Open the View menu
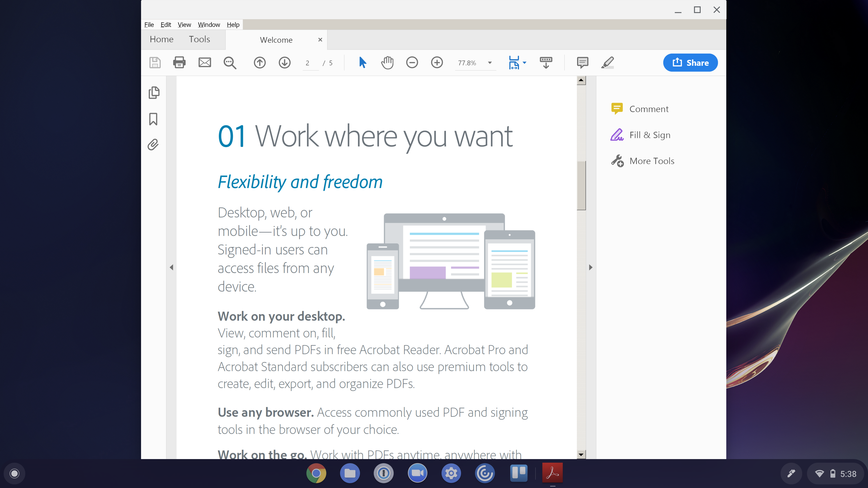 tap(184, 25)
